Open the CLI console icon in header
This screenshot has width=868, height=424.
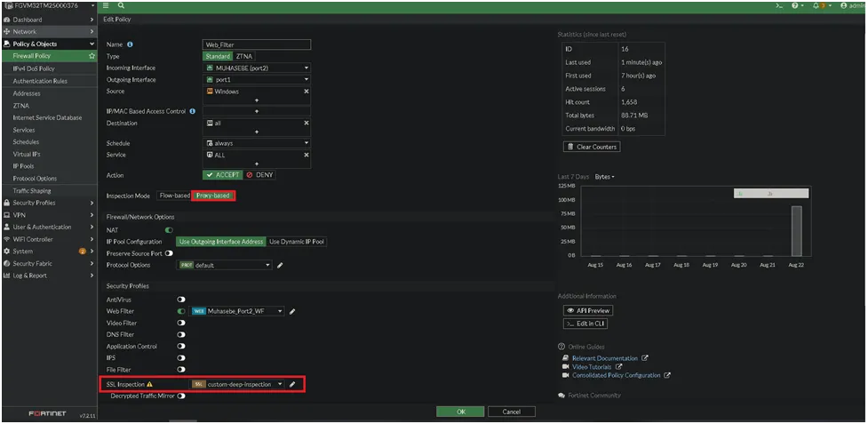click(779, 5)
